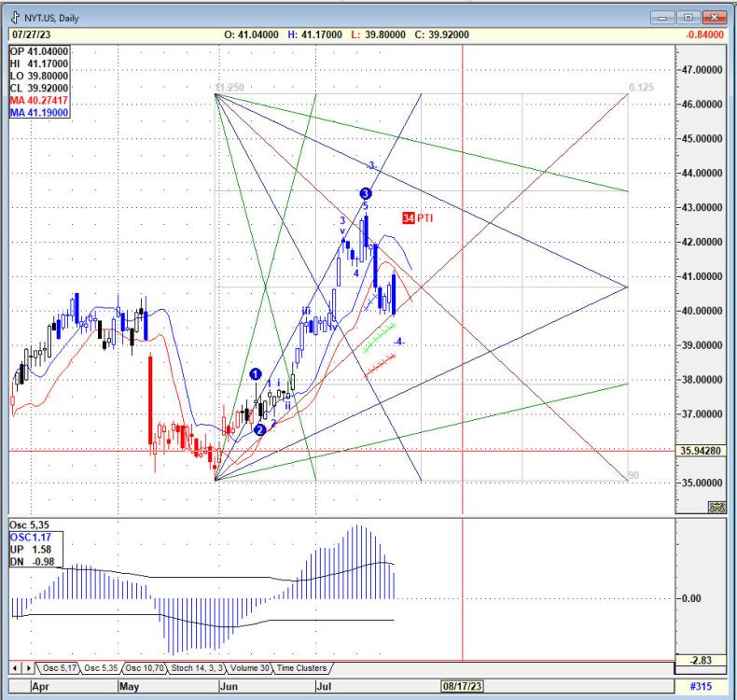The width and height of the screenshot is (737, 700).
Task: Click the blue wave 3 circle marker
Action: click(x=365, y=193)
